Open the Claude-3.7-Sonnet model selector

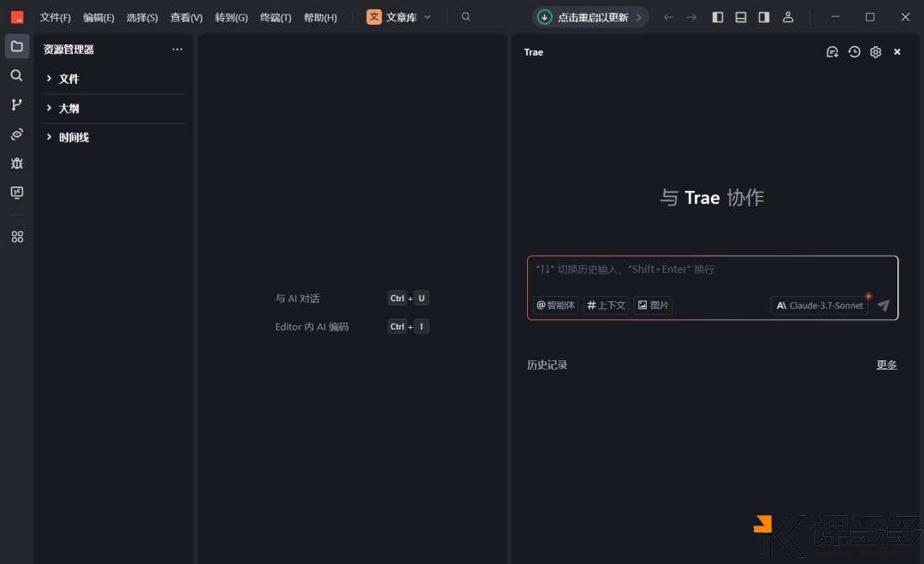tap(820, 306)
